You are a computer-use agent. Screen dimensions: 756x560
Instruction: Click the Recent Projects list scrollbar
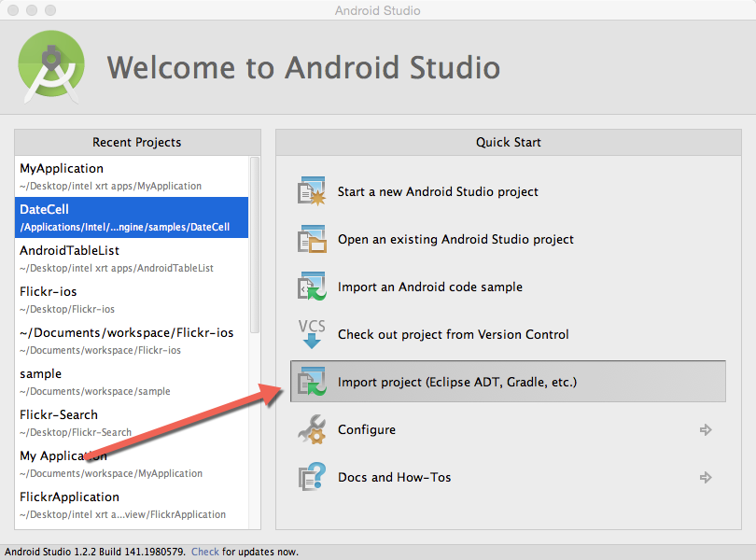tap(255, 245)
